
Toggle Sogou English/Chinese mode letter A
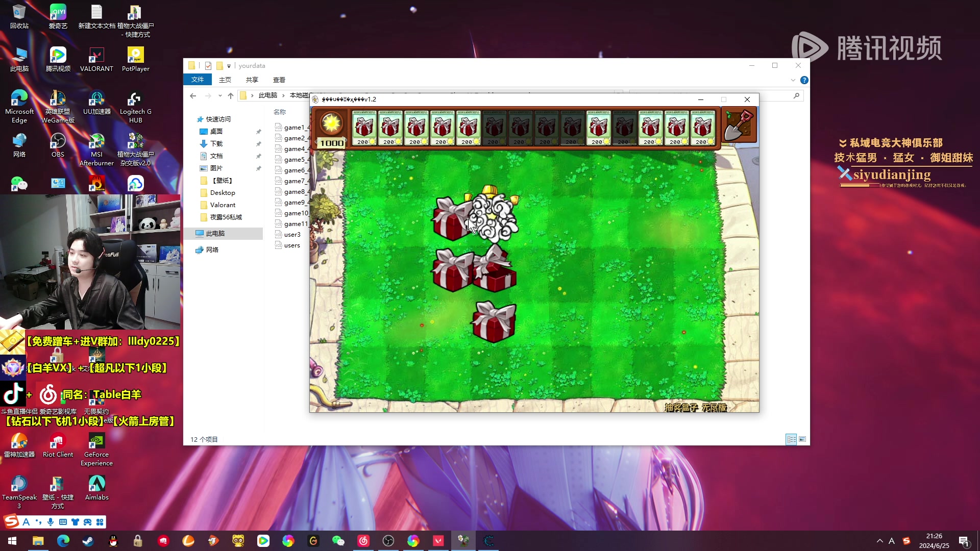pyautogui.click(x=26, y=521)
